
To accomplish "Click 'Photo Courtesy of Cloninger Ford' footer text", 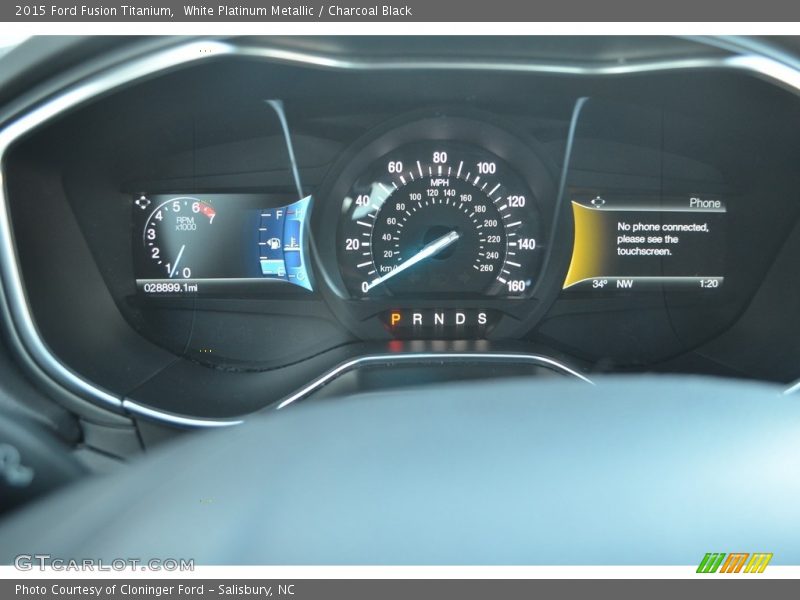I will point(109,590).
